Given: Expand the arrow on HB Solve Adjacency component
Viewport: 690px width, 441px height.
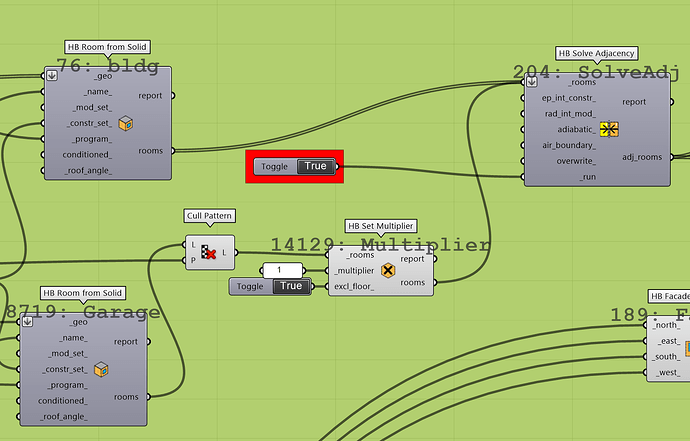Looking at the screenshot, I should point(532,82).
